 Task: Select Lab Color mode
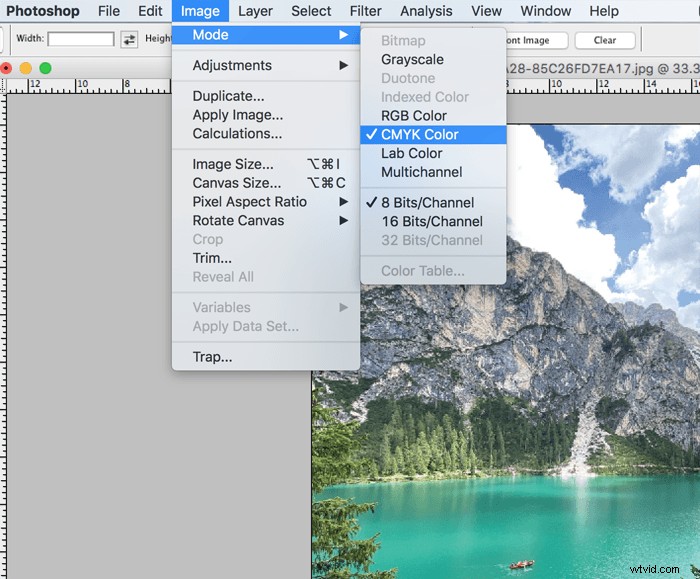click(433, 153)
